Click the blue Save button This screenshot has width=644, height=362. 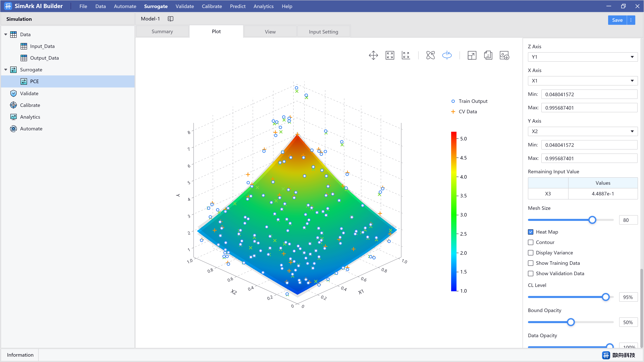click(x=617, y=20)
